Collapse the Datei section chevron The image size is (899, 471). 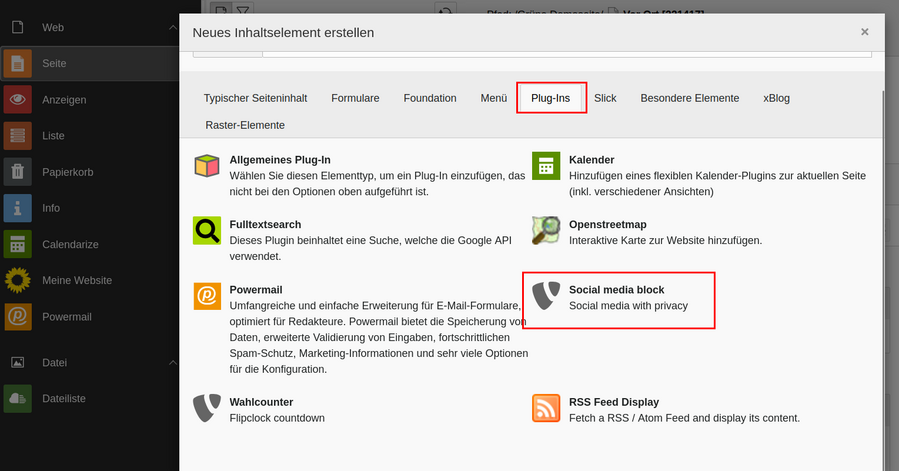173,363
